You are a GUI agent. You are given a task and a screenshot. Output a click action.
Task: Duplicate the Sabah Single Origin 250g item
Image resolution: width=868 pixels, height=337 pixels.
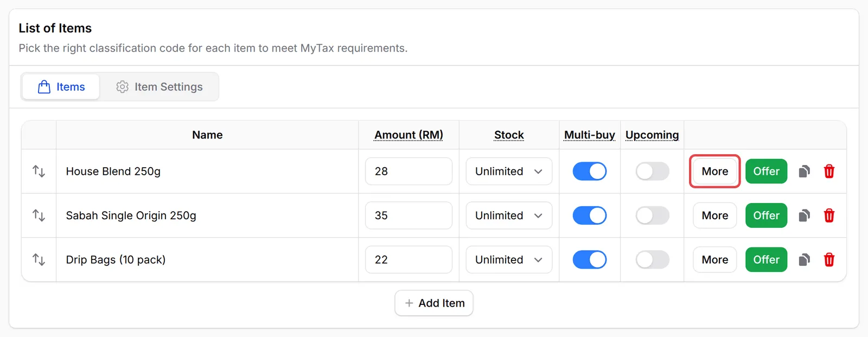pyautogui.click(x=805, y=215)
